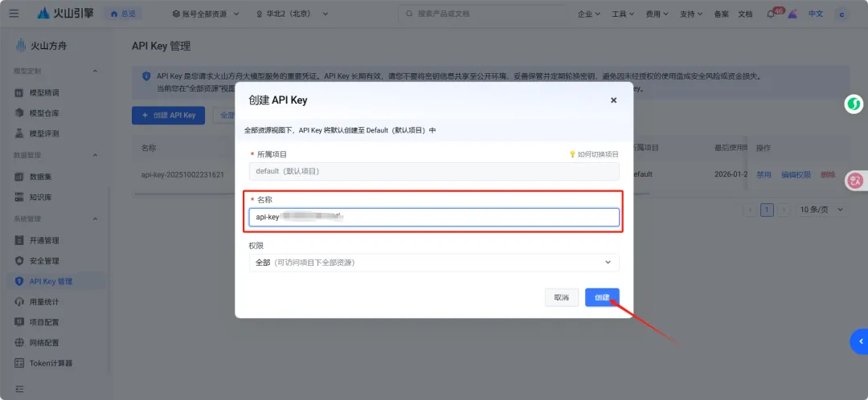
Task: Open the hamburger menu at top left
Action: pos(14,14)
